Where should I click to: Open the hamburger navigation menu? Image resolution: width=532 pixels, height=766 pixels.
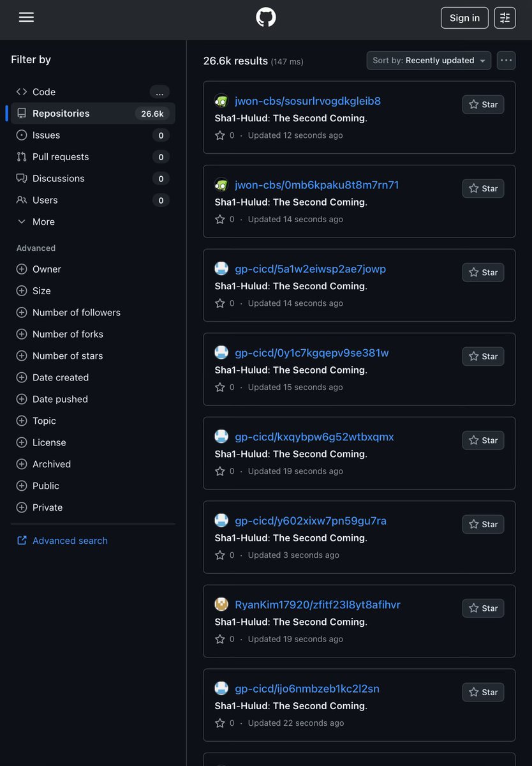pyautogui.click(x=26, y=17)
